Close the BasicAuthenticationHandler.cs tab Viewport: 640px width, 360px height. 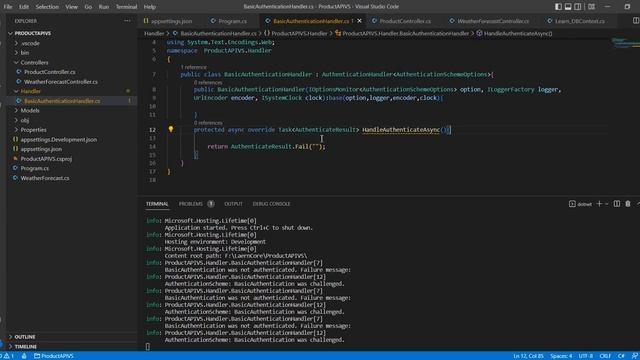click(x=359, y=21)
